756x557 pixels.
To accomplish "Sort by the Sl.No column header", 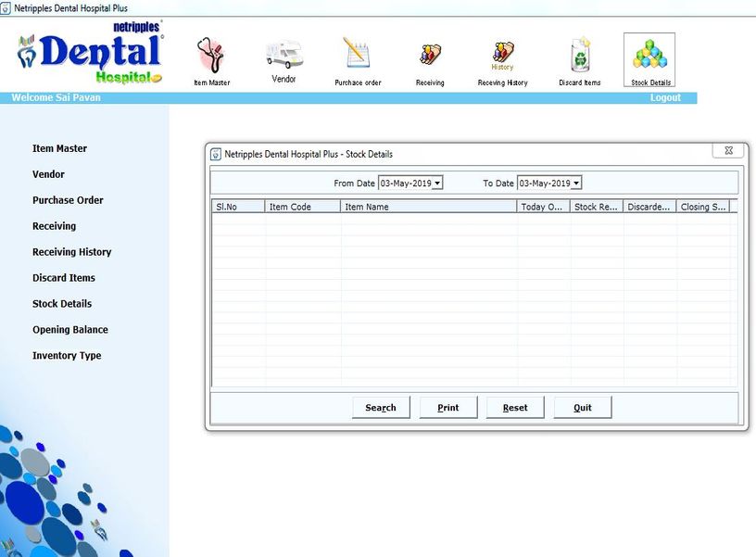I will pyautogui.click(x=238, y=207).
